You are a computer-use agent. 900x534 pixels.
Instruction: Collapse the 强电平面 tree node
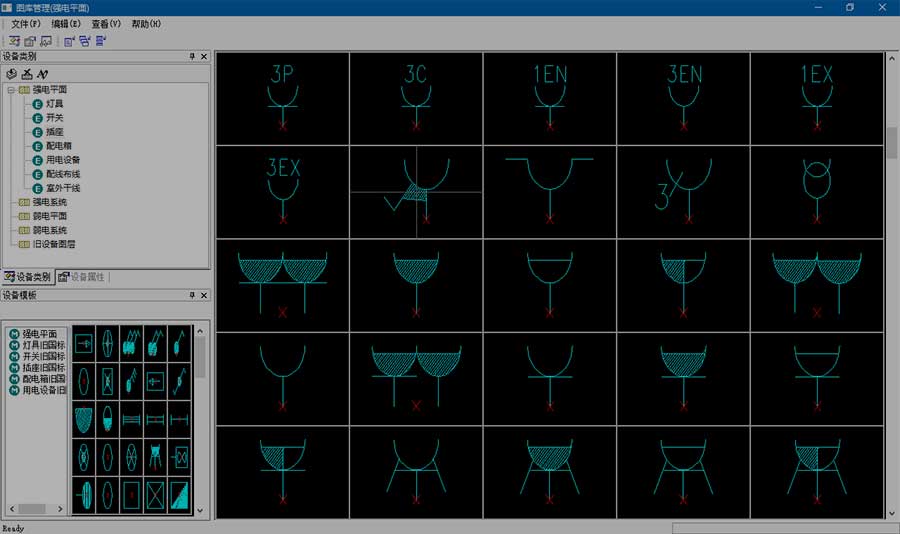[11, 90]
